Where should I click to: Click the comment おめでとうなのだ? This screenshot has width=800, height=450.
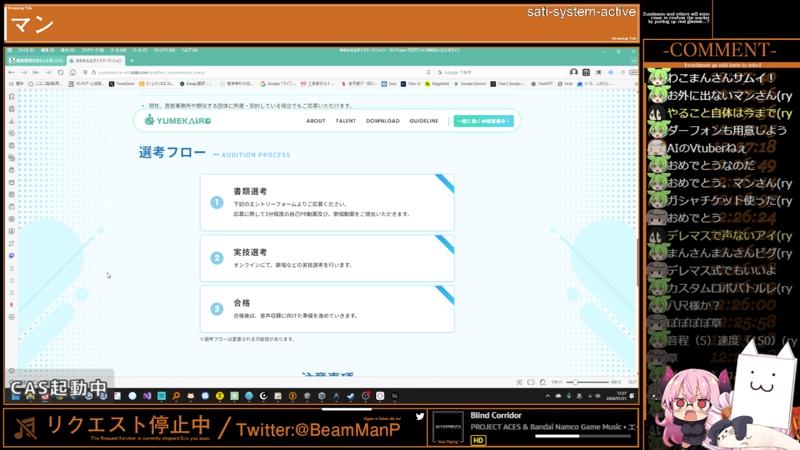pos(710,165)
